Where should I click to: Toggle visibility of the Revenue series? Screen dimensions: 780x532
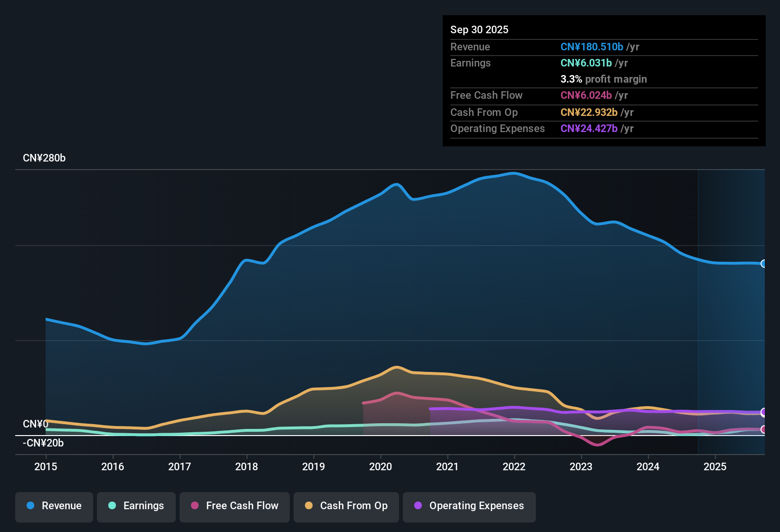point(54,506)
